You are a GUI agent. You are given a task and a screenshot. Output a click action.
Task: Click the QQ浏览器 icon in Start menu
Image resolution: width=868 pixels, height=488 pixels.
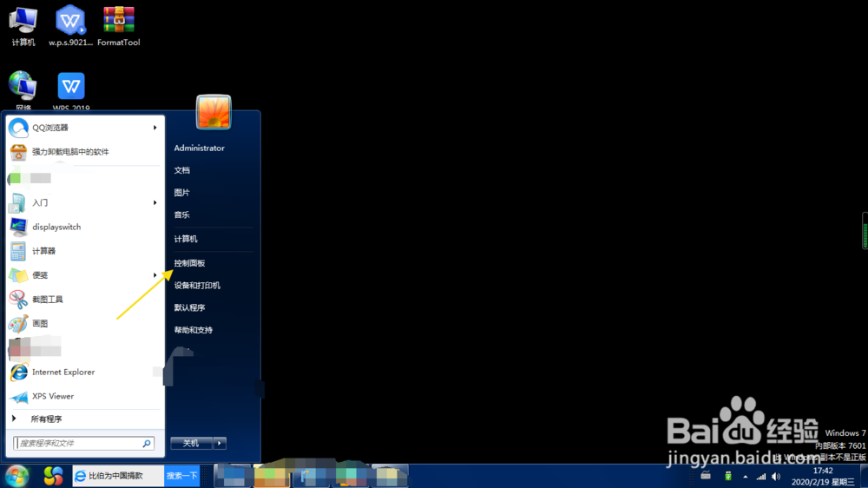coord(18,128)
